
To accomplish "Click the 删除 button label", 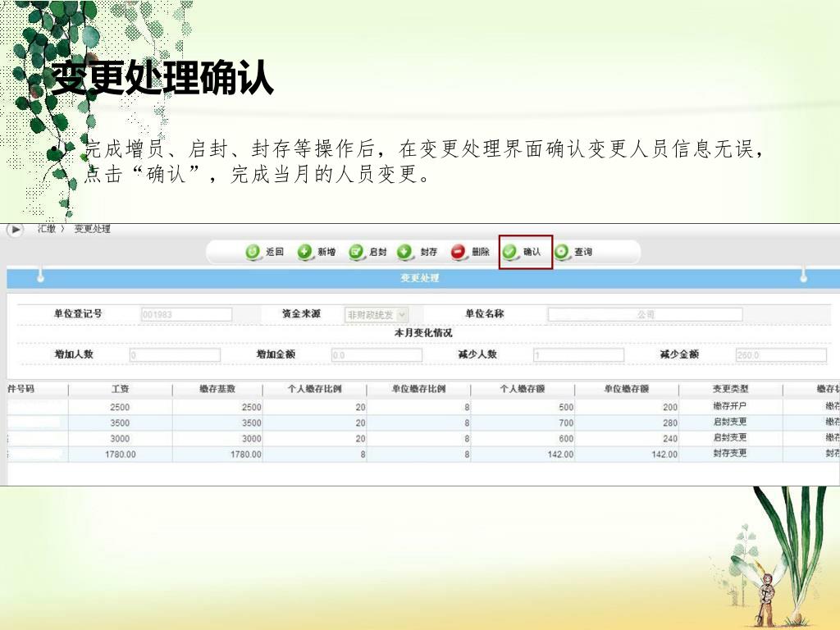I will tap(481, 252).
